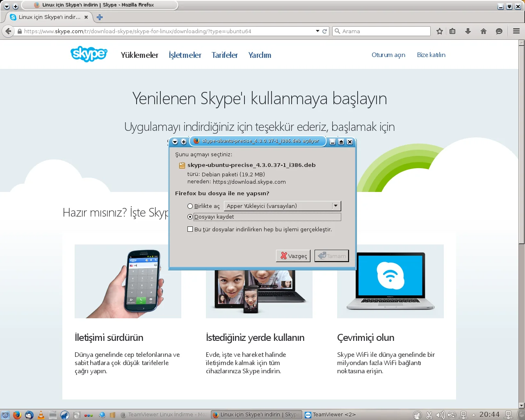The height and width of the screenshot is (420, 525).
Task: Click the chat smiley icon in toolbar
Action: point(499,31)
